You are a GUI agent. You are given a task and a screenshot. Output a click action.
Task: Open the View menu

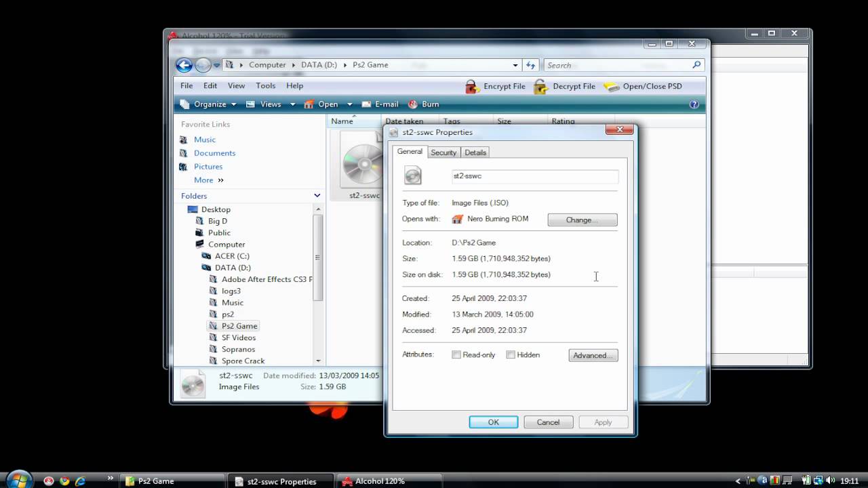[236, 86]
